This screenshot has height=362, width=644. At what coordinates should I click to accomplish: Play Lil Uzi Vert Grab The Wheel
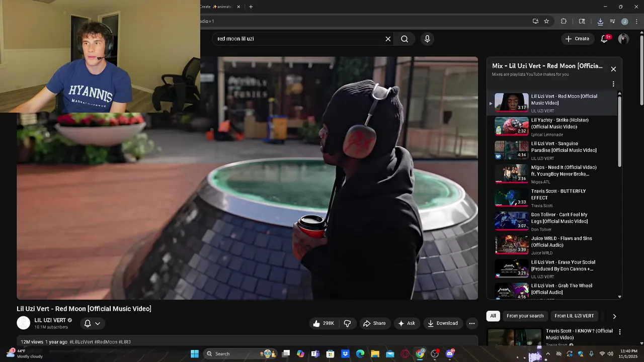551,291
